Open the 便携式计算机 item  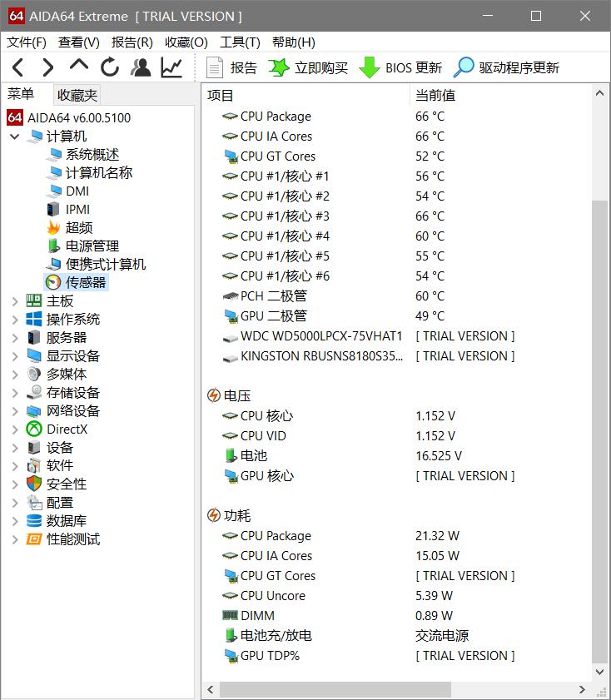pyautogui.click(x=106, y=265)
